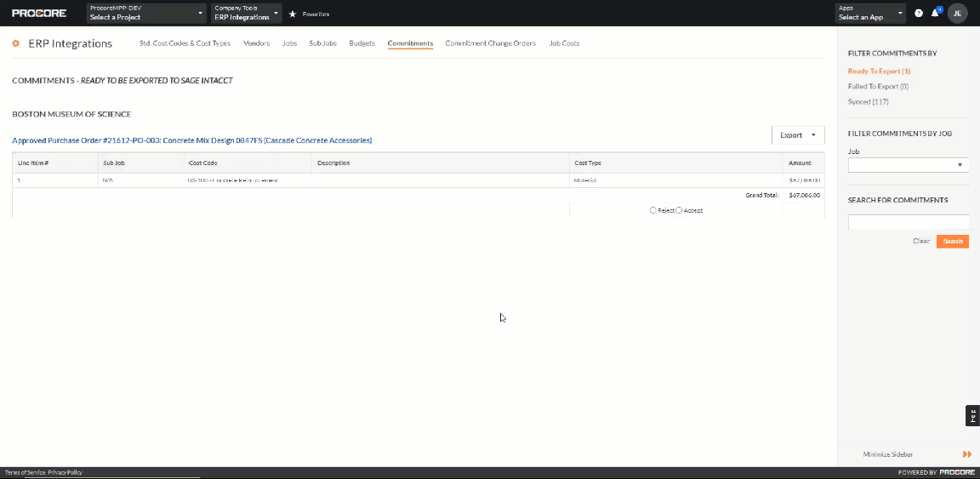Click the side feedback tab icon
Image resolution: width=980 pixels, height=479 pixels.
973,415
